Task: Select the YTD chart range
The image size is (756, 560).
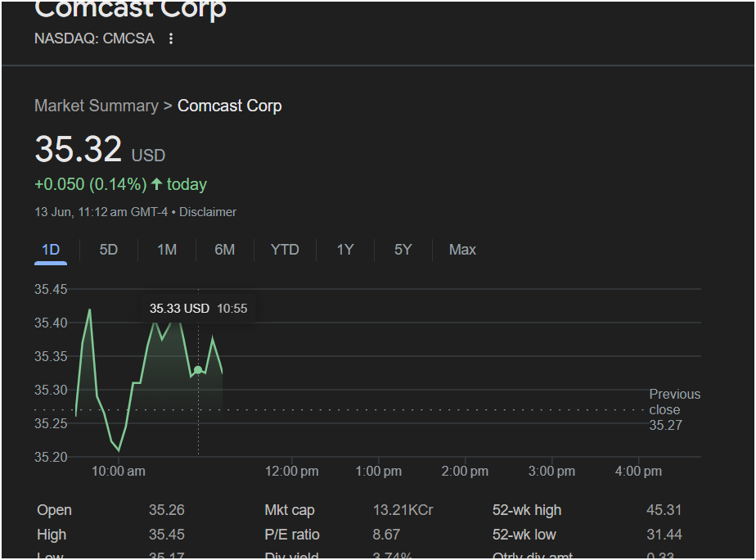Action: 285,250
